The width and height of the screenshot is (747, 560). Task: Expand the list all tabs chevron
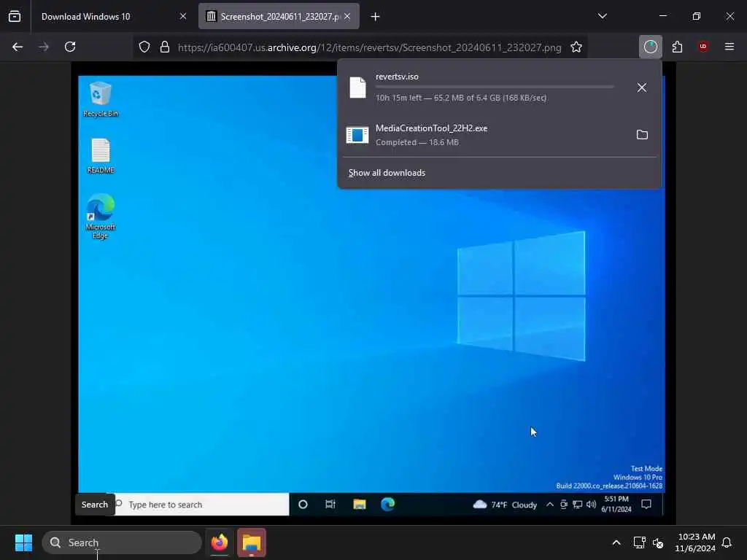602,17
